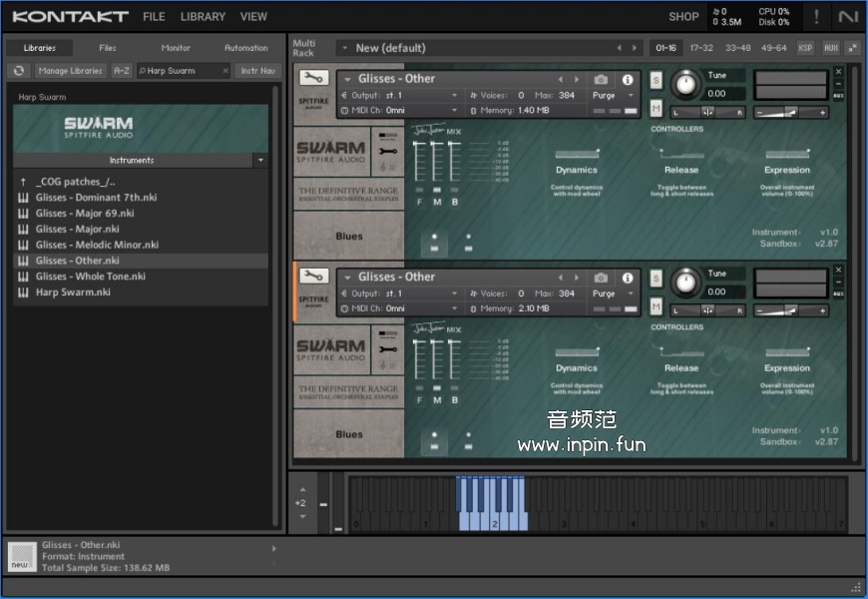Viewport: 868px width, 599px height.
Task: Open the Purge dropdown of the first instrument
Action: (612, 96)
